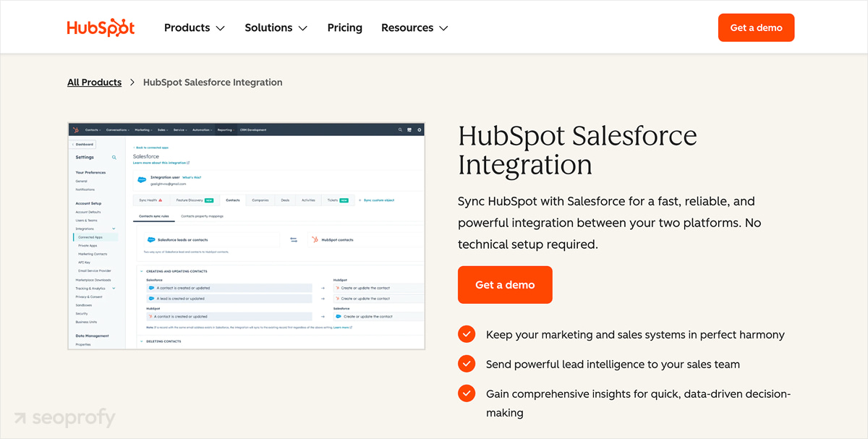868x439 pixels.
Task: Collapse the Creating and Updating Contacts section
Action: (174, 271)
